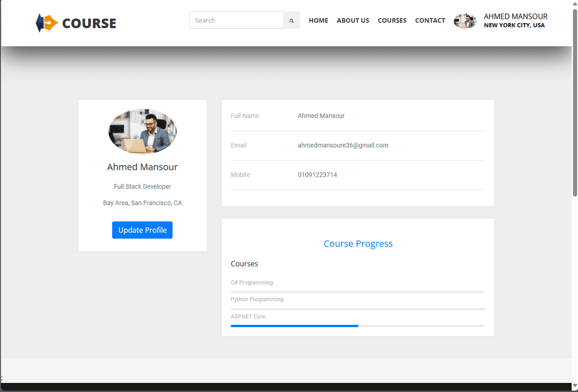Focus the Search input field
This screenshot has height=392, width=578.
tap(237, 20)
